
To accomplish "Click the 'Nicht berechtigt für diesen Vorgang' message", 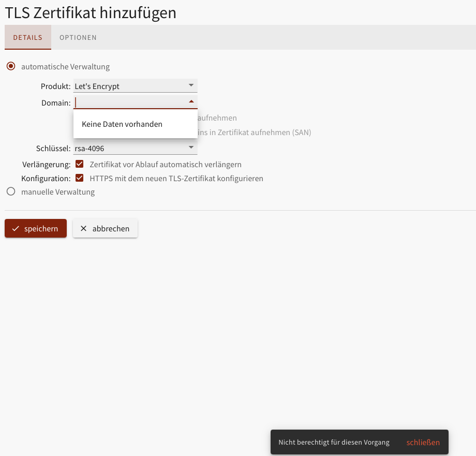I will [x=334, y=443].
